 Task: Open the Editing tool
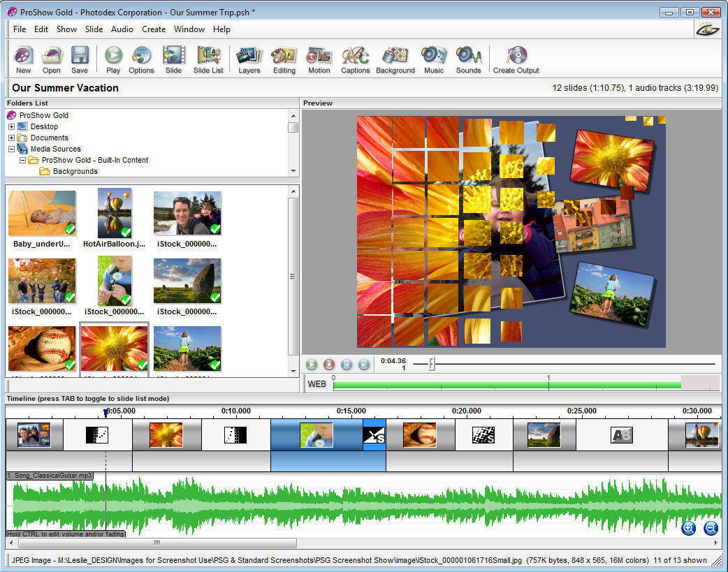tap(284, 59)
